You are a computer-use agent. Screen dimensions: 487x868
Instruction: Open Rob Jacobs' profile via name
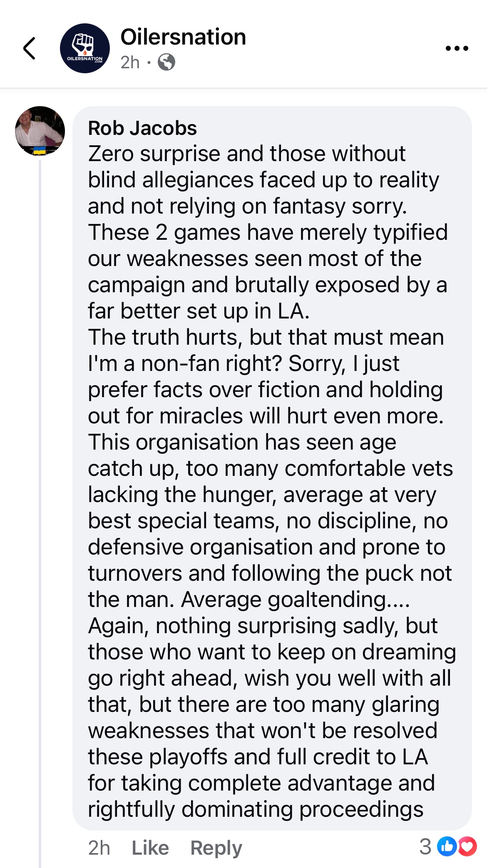tap(142, 128)
